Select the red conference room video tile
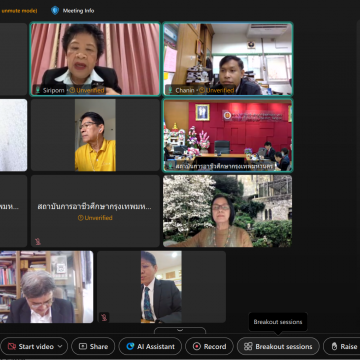 pyautogui.click(x=228, y=135)
